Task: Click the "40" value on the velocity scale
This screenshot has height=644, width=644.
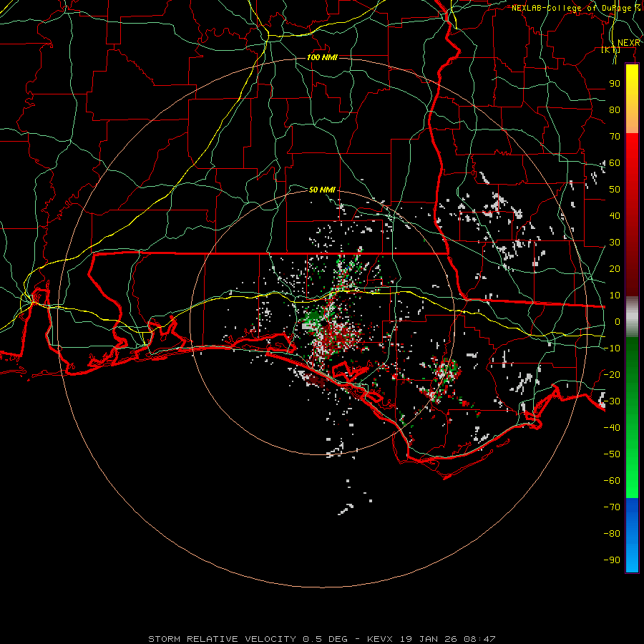Action: [615, 216]
